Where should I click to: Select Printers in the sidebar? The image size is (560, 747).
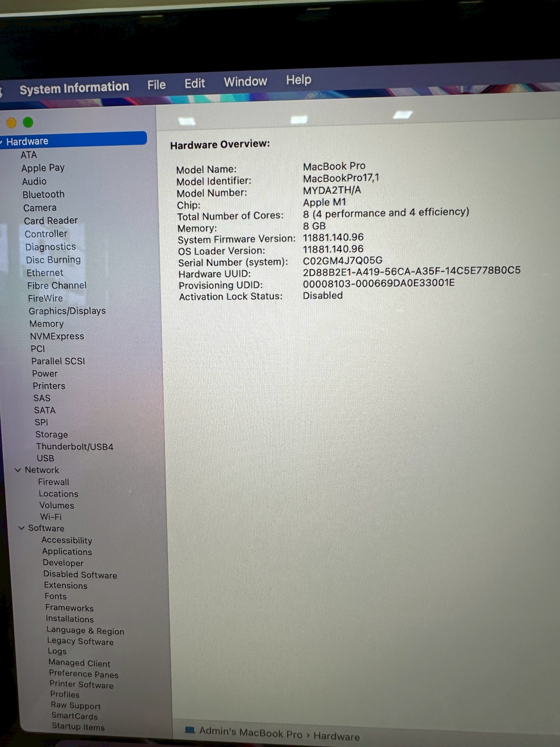click(49, 386)
